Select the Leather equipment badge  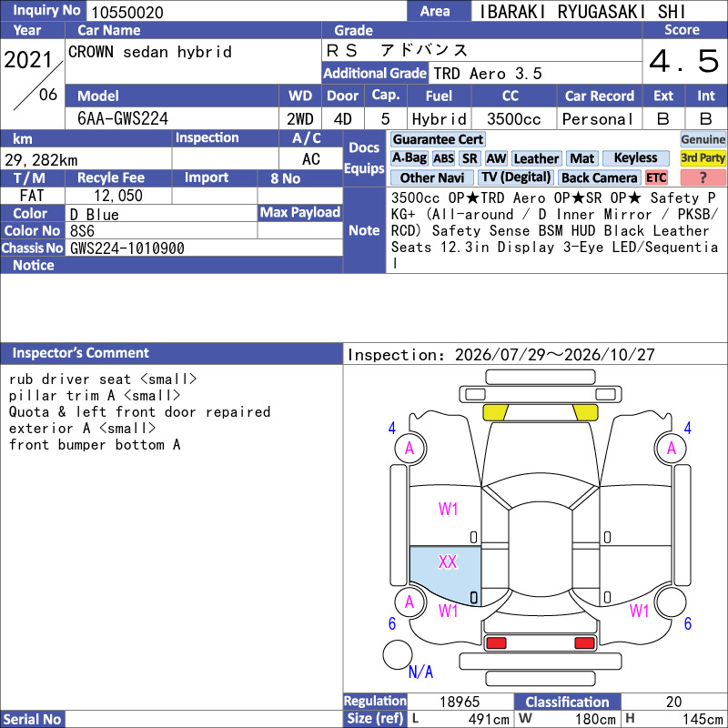(536, 158)
